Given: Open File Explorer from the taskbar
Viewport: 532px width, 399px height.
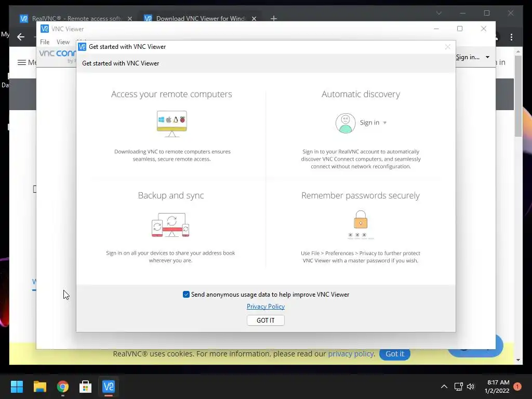Looking at the screenshot, I should click(x=39, y=387).
